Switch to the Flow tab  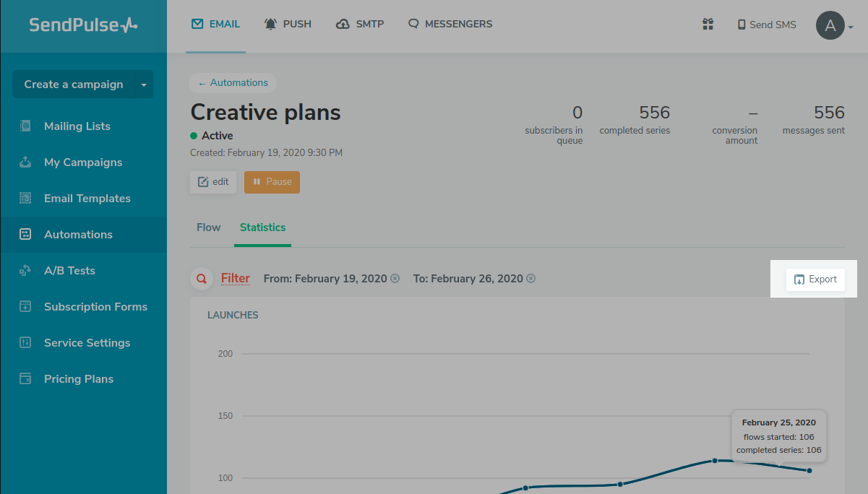coord(208,227)
